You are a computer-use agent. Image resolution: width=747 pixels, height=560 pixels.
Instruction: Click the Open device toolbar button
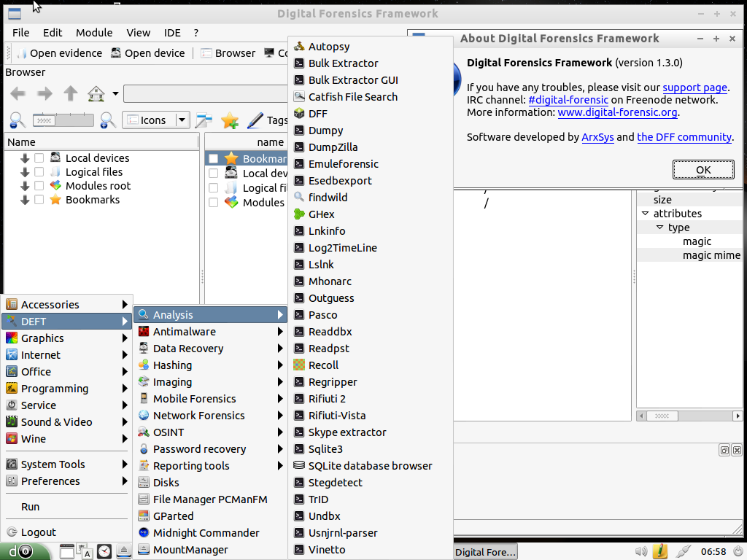147,53
